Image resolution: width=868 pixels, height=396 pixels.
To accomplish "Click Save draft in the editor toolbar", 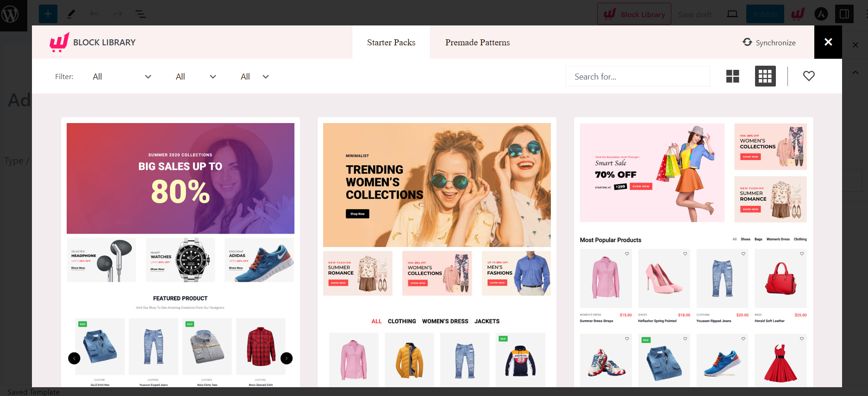I will click(x=694, y=14).
